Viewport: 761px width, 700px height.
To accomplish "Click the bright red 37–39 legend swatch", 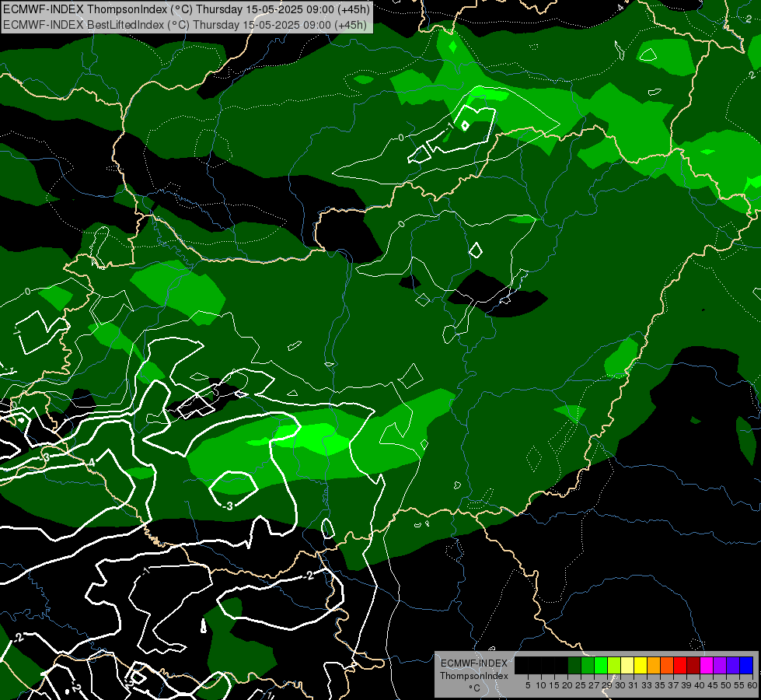I will [680, 665].
